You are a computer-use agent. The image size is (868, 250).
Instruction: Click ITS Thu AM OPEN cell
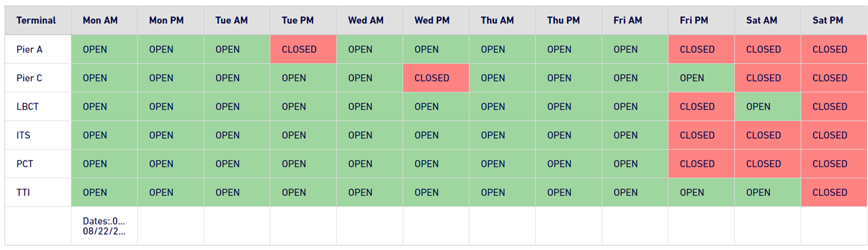coord(503,135)
